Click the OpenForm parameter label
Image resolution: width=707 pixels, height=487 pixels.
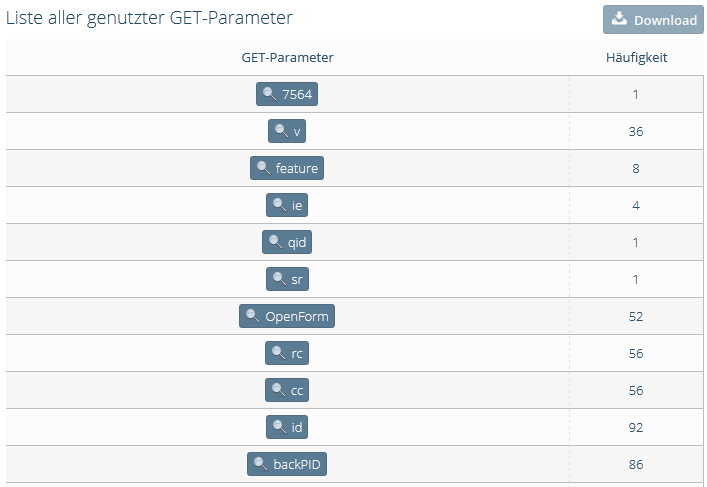297,316
